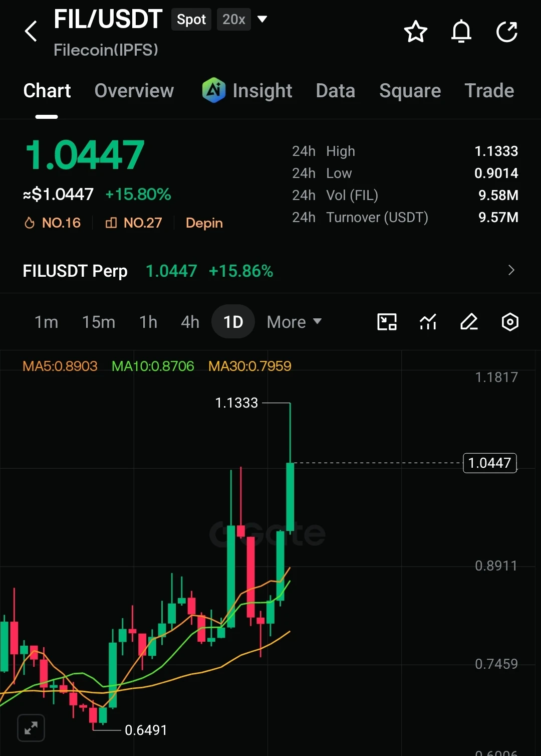This screenshot has width=541, height=756.
Task: Tap the flame hot-rank NO.16 badge
Action: 53,223
